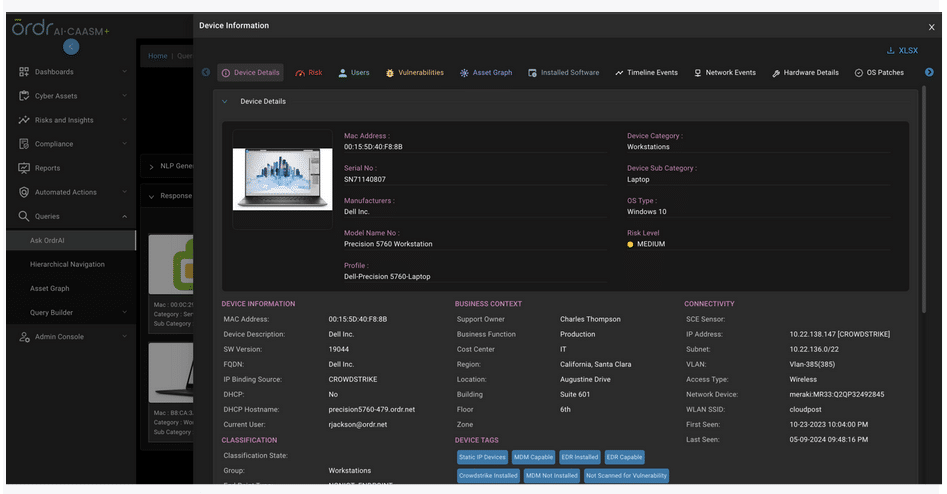Collapse the Device Details section chevron
The width and height of the screenshot is (947, 494).
point(225,101)
